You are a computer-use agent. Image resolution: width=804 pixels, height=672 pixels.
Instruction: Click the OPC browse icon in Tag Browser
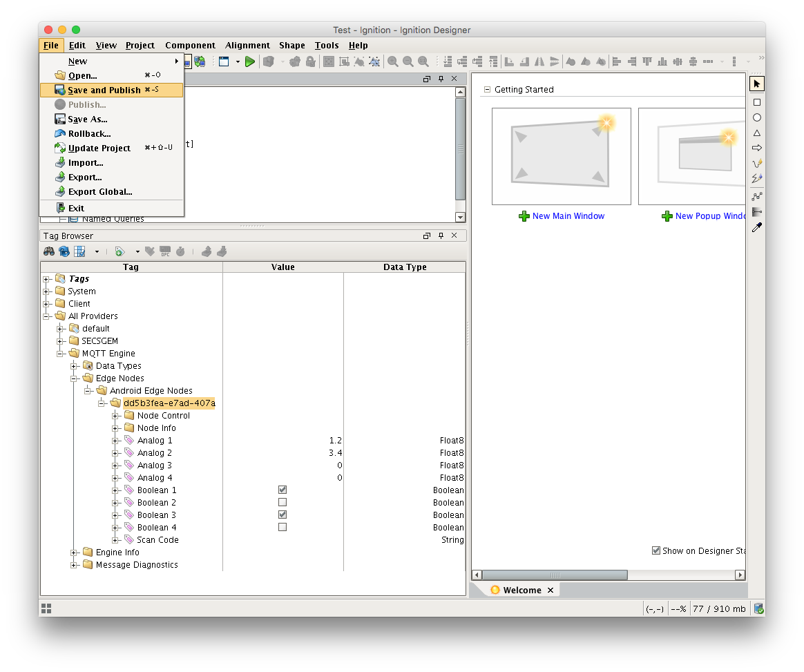pos(165,251)
